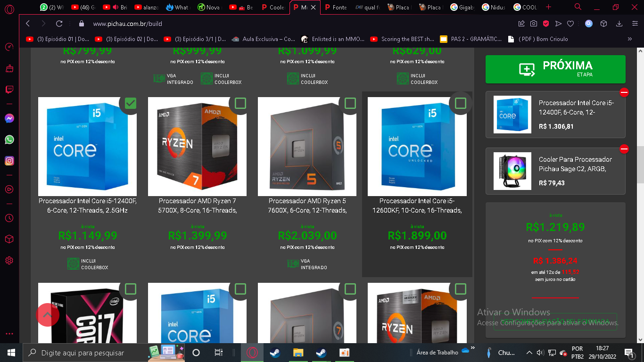Remove Intel Core i5-12400F from the build summary
This screenshot has width=644, height=362.
pyautogui.click(x=624, y=92)
